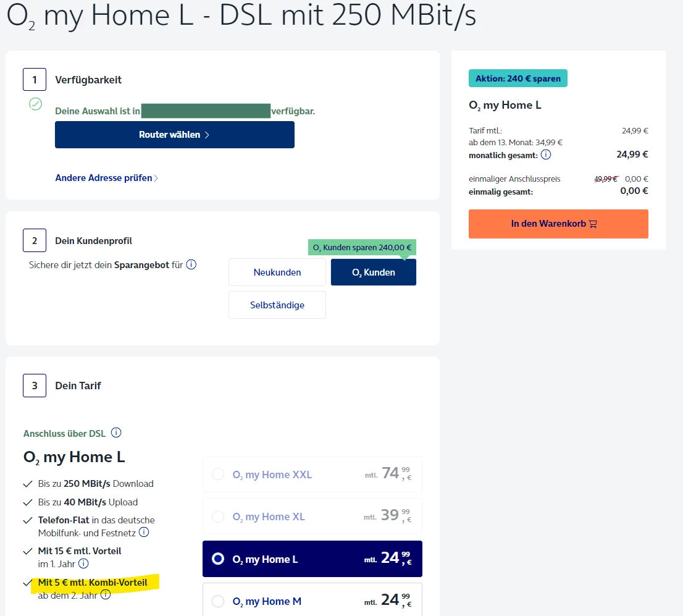The height and width of the screenshot is (616, 683).
Task: Click the shopping cart icon in Warenkorb button
Action: point(593,224)
